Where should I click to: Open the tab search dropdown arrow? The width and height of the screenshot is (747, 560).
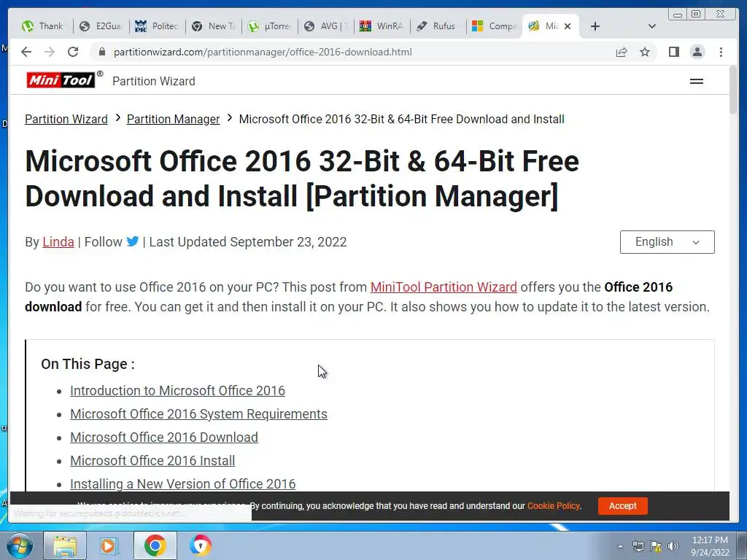coord(652,26)
